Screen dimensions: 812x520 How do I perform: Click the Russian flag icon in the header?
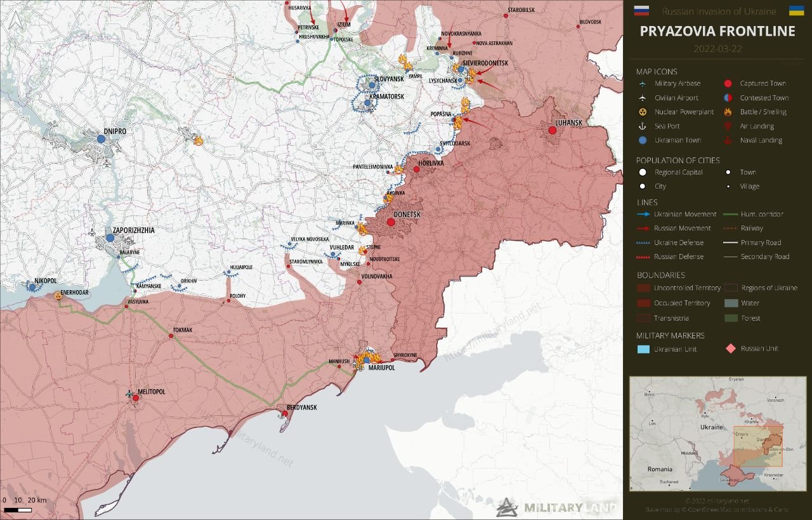642,10
